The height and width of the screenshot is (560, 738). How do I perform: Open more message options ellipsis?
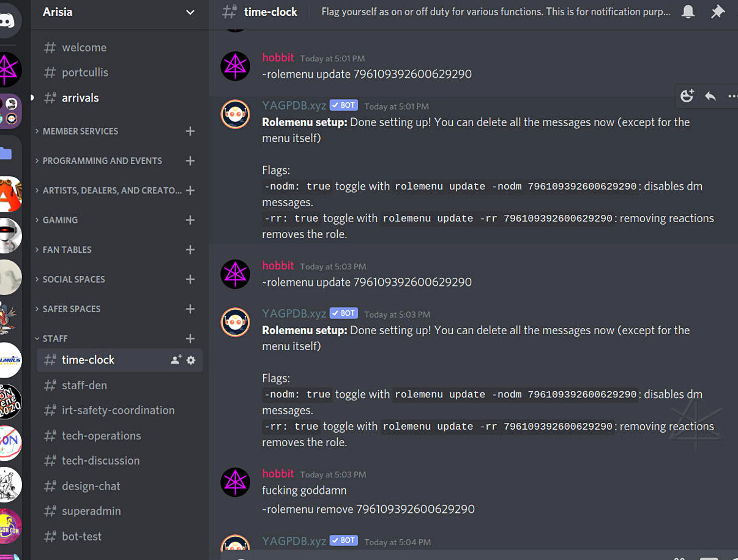click(732, 96)
